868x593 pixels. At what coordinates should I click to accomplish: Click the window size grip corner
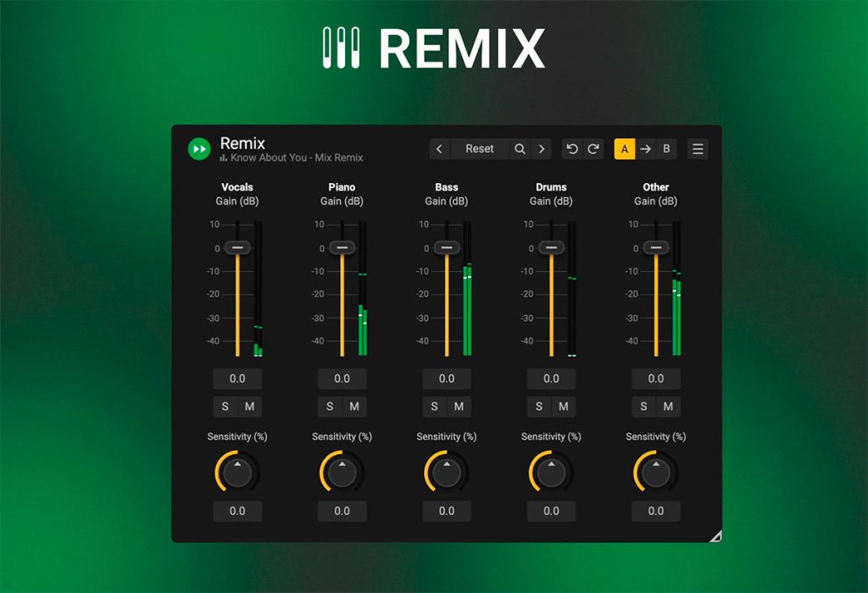[x=715, y=535]
